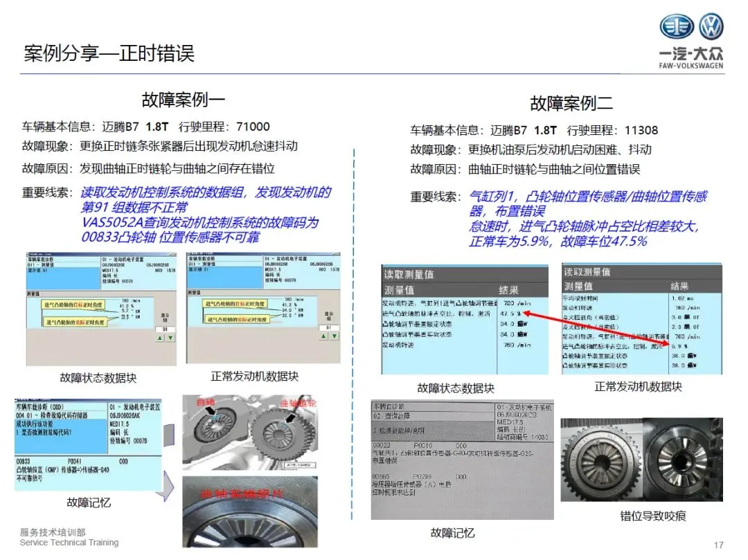This screenshot has height=560, width=748.
Task: Open the 曲轴实物照片 crankshaft photo
Action: 250,512
